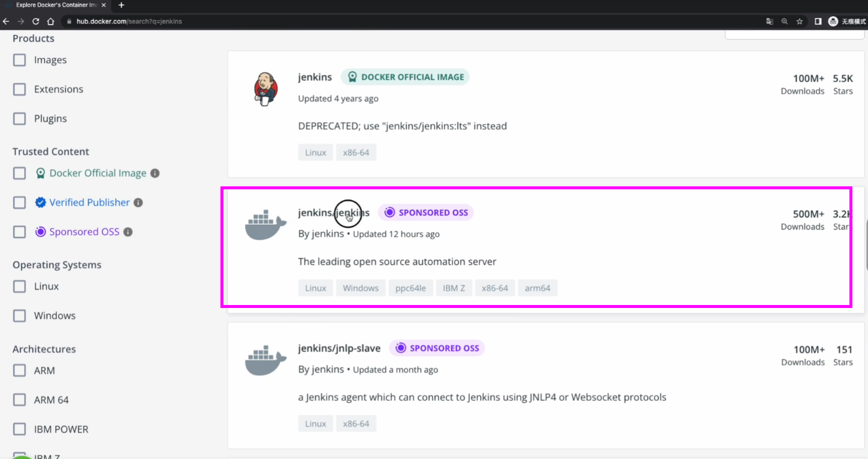868x459 pixels.
Task: Toggle the browser side panel icon
Action: 818,22
